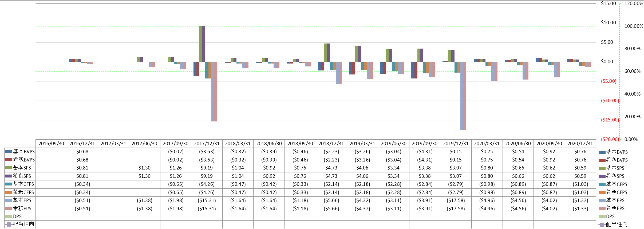
Task: Click DPS entry in right-side legend
Action: tap(607, 216)
